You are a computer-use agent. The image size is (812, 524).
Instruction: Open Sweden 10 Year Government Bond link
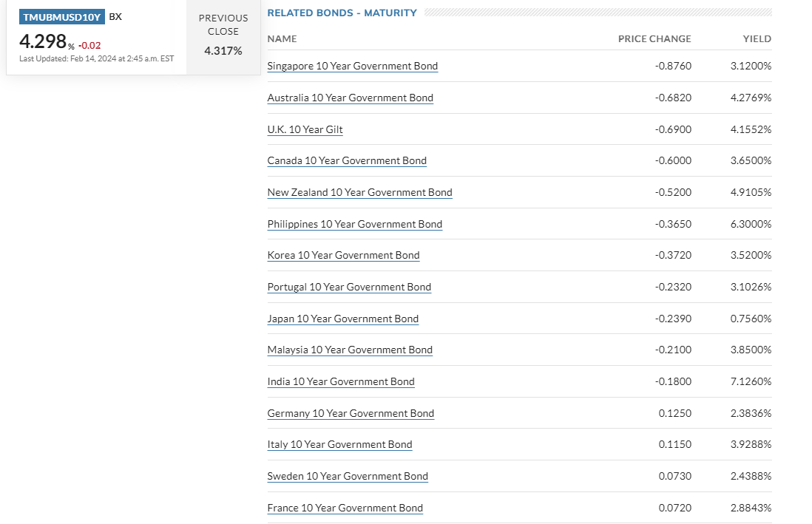[348, 476]
